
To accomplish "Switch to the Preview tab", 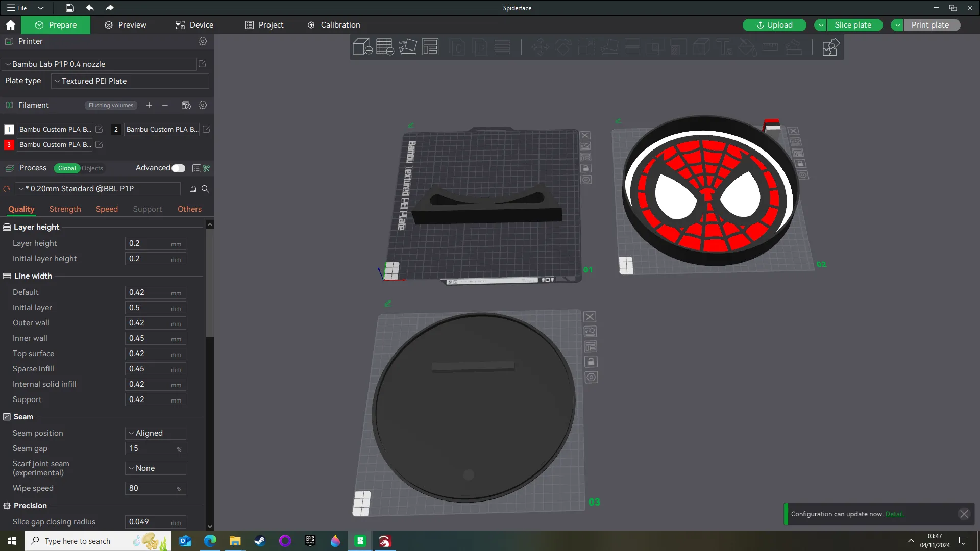I will click(x=126, y=25).
